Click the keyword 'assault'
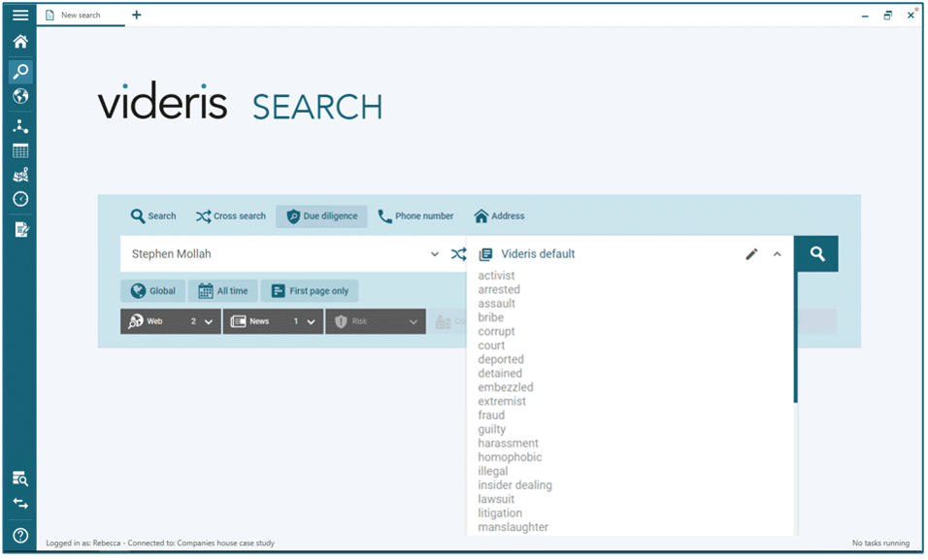 click(x=497, y=304)
